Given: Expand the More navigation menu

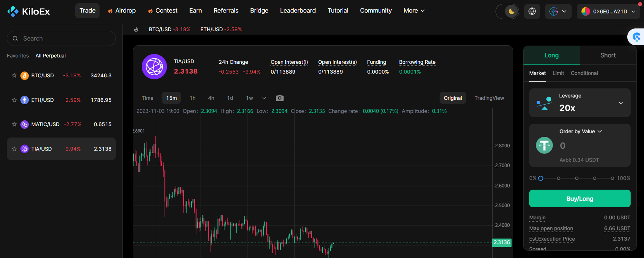Looking at the screenshot, I should click(414, 11).
